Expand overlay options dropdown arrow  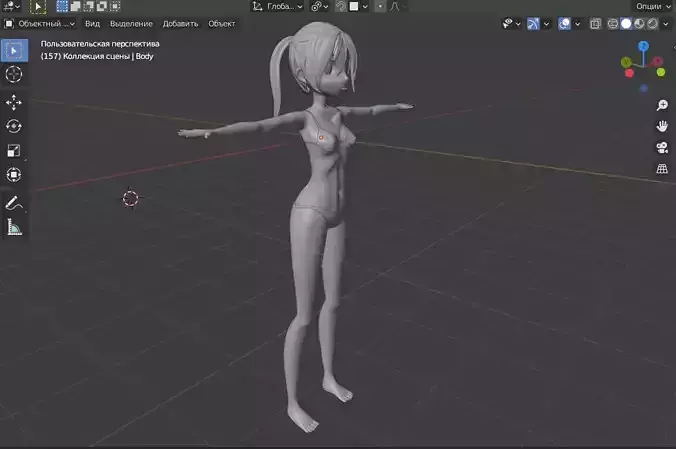(x=577, y=24)
